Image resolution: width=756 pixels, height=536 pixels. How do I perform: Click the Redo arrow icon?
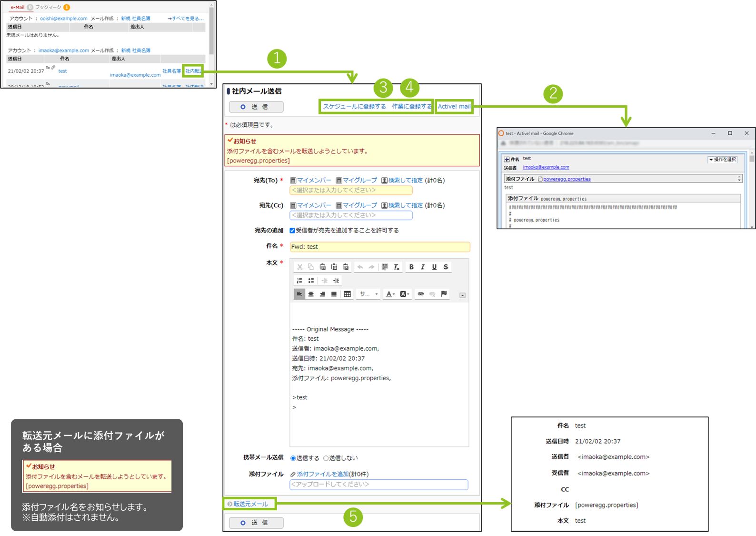[372, 267]
